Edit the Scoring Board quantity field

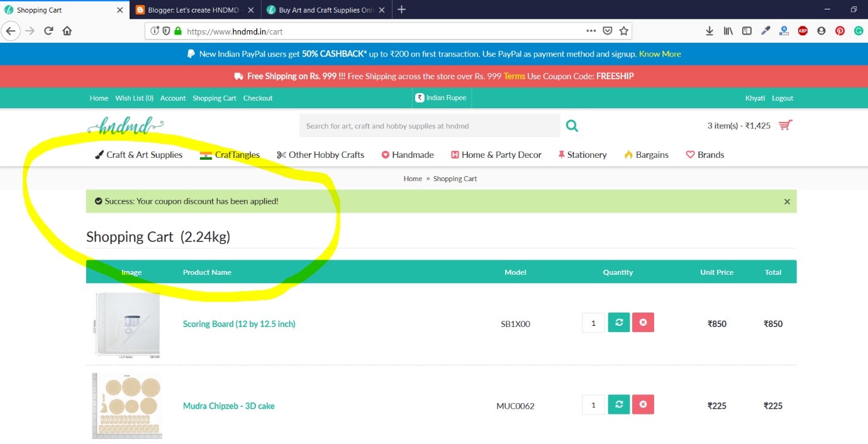click(x=593, y=323)
